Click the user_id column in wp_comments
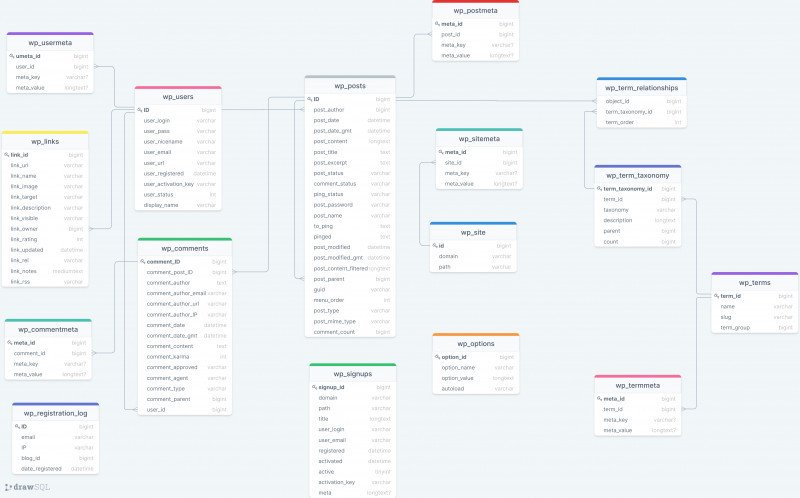 point(185,410)
